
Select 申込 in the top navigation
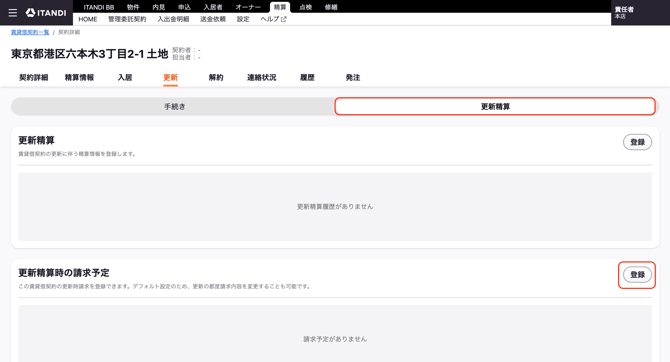(x=185, y=7)
